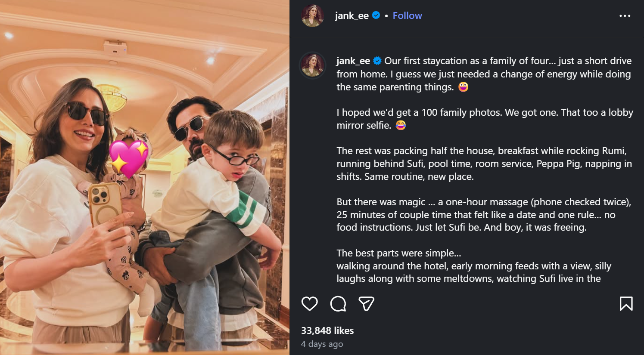Click the verified badge beside caption username

377,61
